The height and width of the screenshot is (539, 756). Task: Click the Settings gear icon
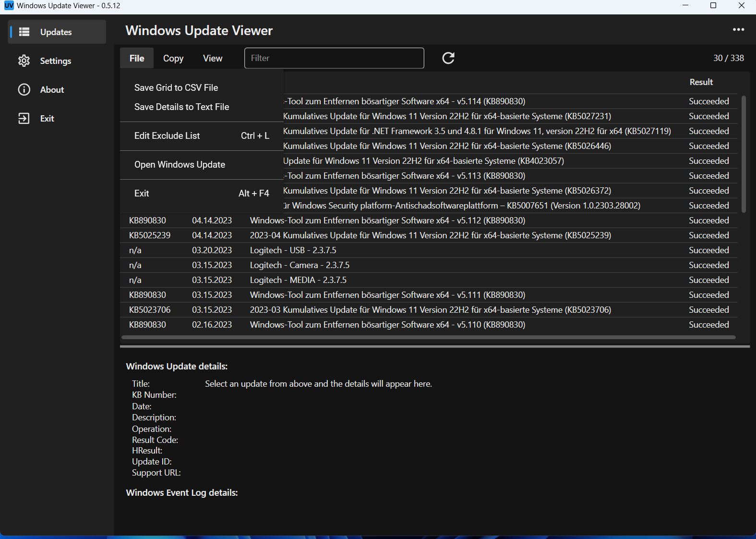tap(24, 61)
